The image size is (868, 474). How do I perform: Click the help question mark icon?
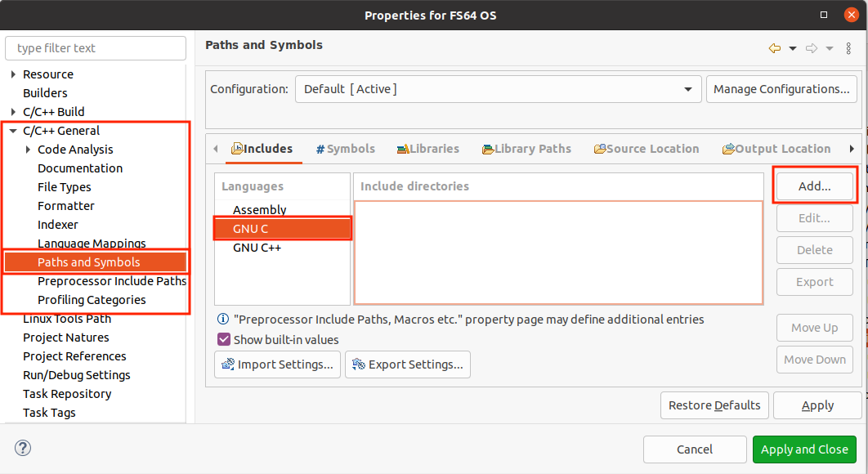pos(23,448)
